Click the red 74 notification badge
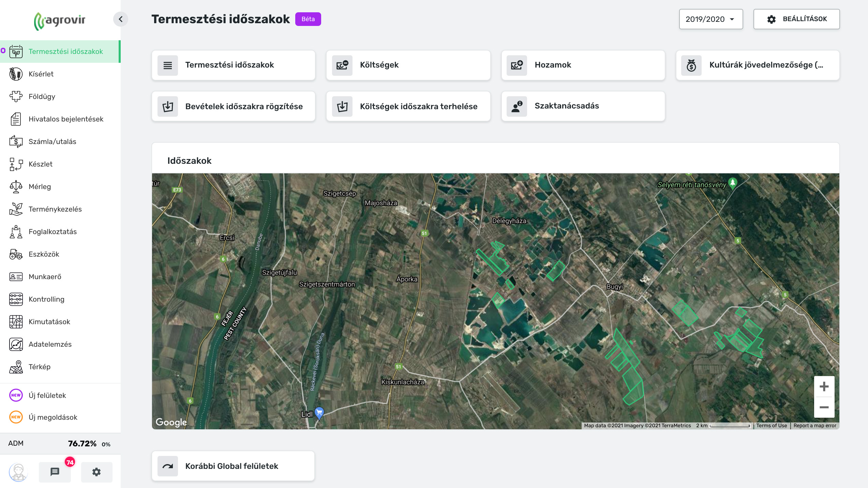The height and width of the screenshot is (488, 868). click(70, 462)
